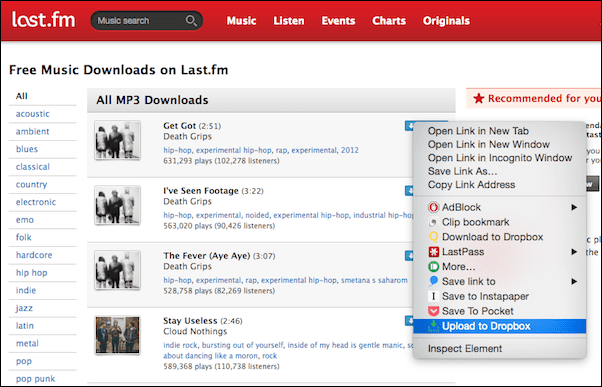The image size is (602, 387).
Task: Click the More... green icon
Action: tap(433, 266)
